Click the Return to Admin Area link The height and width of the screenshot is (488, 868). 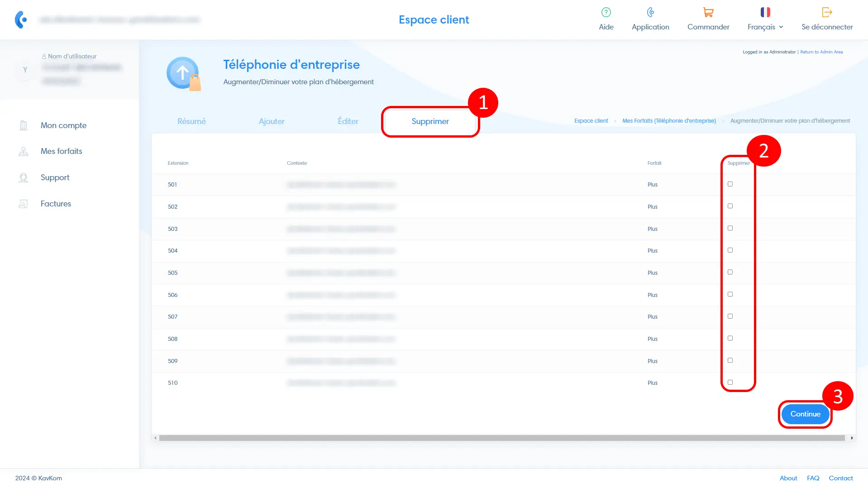821,52
